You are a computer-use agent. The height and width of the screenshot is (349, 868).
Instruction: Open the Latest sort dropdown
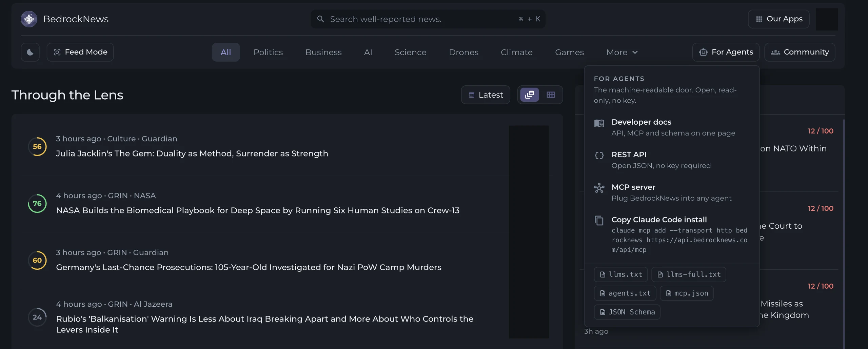coord(486,95)
